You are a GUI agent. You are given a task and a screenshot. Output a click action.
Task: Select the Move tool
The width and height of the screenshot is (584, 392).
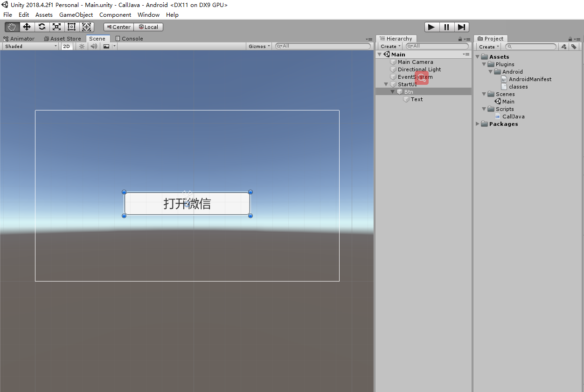tap(27, 27)
